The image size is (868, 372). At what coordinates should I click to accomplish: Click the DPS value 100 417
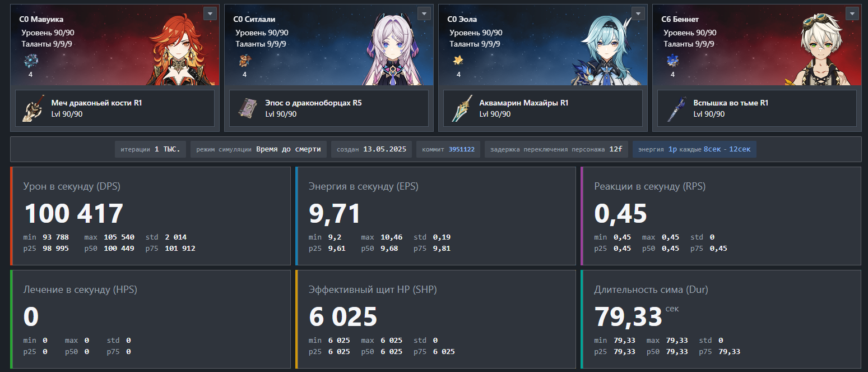click(73, 214)
